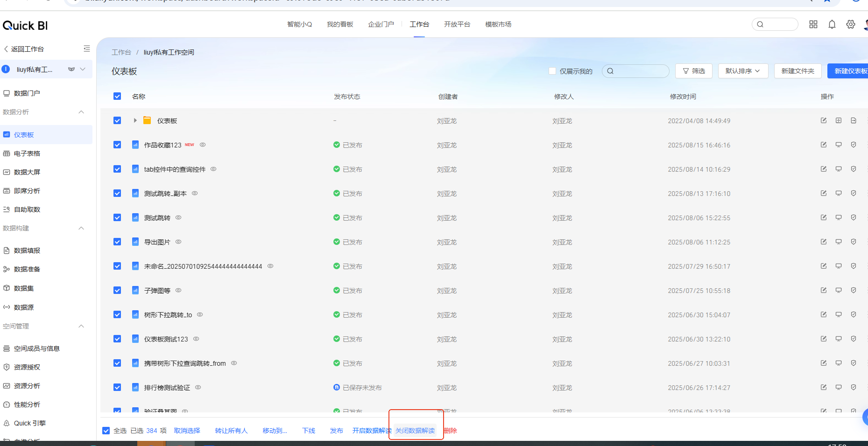Enable the 仅展示我的 checkbox
Image resolution: width=868 pixels, height=446 pixels.
[x=552, y=71]
